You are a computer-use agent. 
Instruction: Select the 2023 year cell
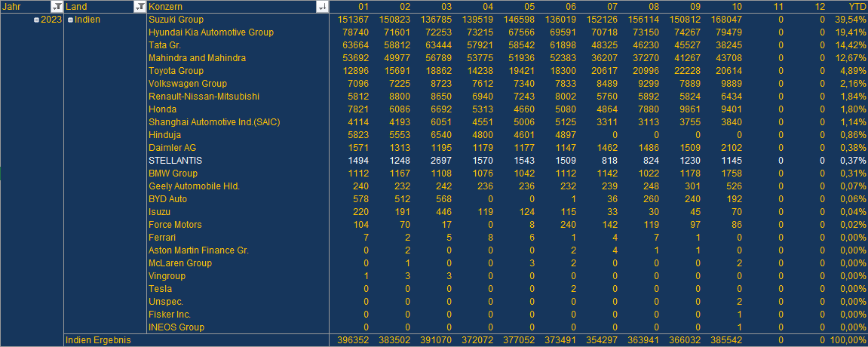click(x=51, y=20)
